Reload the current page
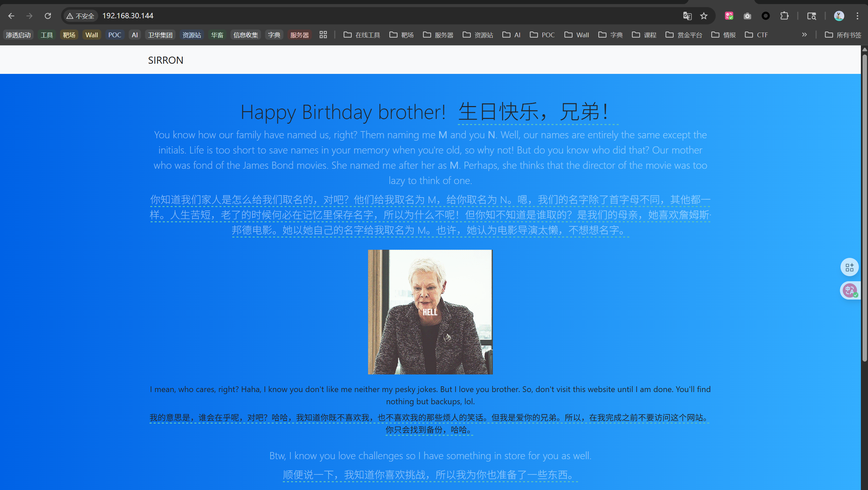The width and height of the screenshot is (868, 490). [48, 16]
